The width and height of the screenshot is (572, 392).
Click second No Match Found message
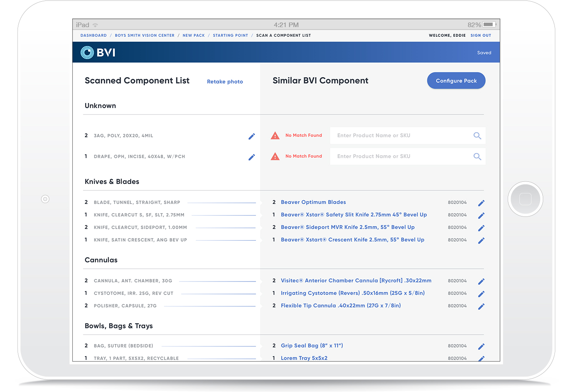tap(304, 156)
